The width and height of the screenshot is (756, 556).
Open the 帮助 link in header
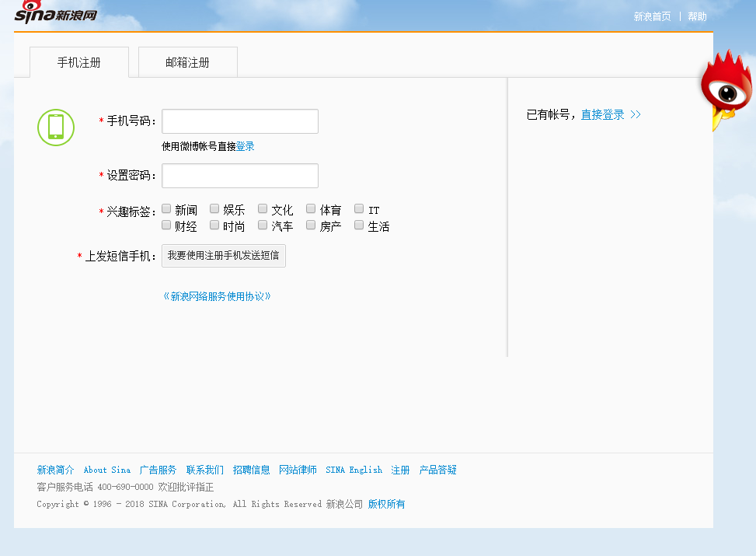point(697,16)
